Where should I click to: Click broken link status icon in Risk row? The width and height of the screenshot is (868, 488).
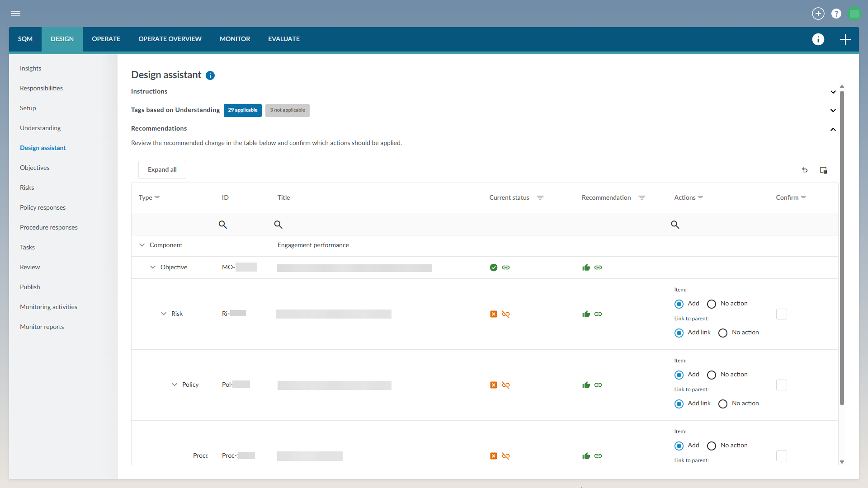pos(506,314)
